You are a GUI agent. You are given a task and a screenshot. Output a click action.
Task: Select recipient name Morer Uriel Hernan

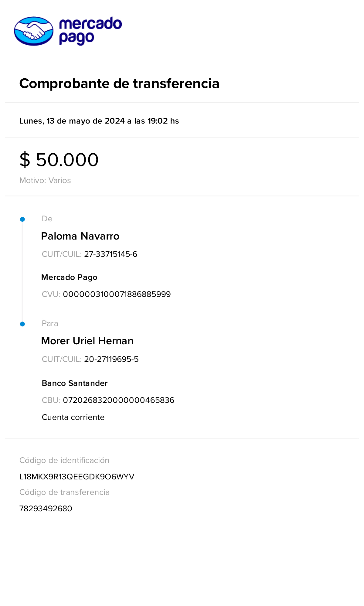pos(87,341)
